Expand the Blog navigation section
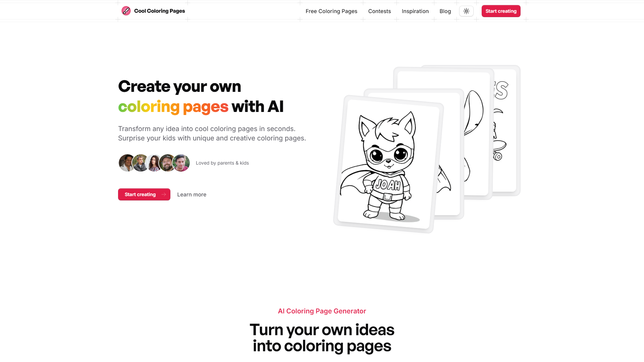The height and width of the screenshot is (362, 644). 445,11
